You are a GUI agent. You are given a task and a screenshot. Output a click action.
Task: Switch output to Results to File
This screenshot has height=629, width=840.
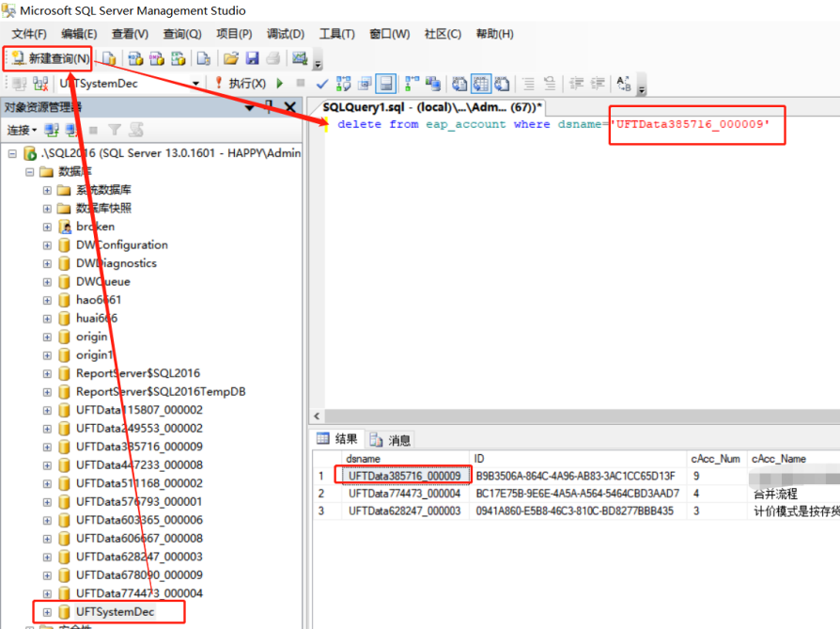coord(502,84)
